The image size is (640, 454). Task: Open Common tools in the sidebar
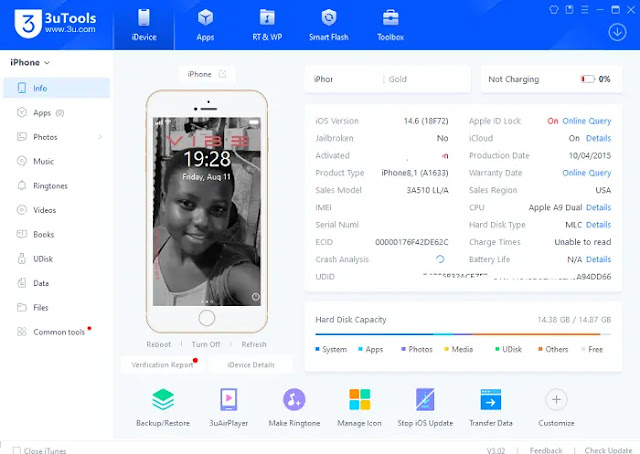click(x=56, y=332)
